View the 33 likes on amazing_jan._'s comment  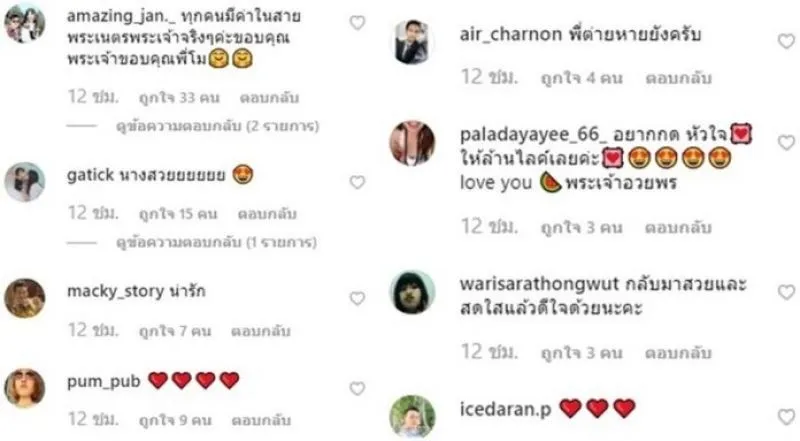tap(179, 97)
